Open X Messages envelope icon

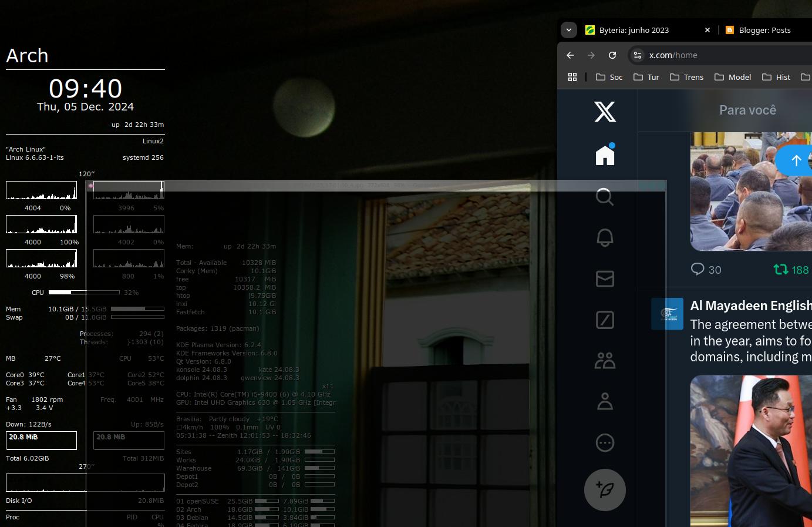click(605, 278)
